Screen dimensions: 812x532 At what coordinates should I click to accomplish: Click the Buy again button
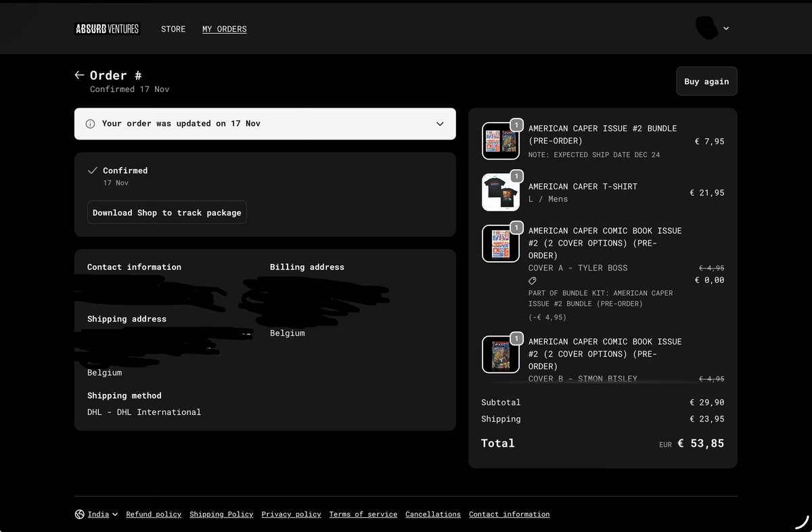[706, 81]
